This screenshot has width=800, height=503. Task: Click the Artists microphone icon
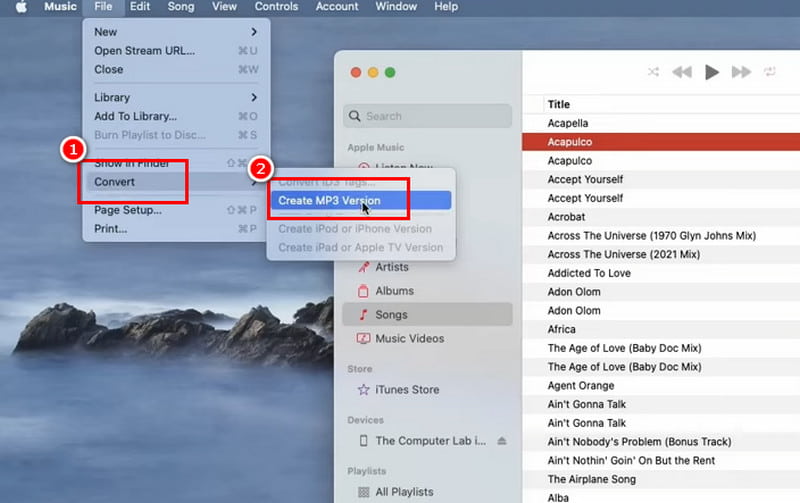(x=363, y=267)
